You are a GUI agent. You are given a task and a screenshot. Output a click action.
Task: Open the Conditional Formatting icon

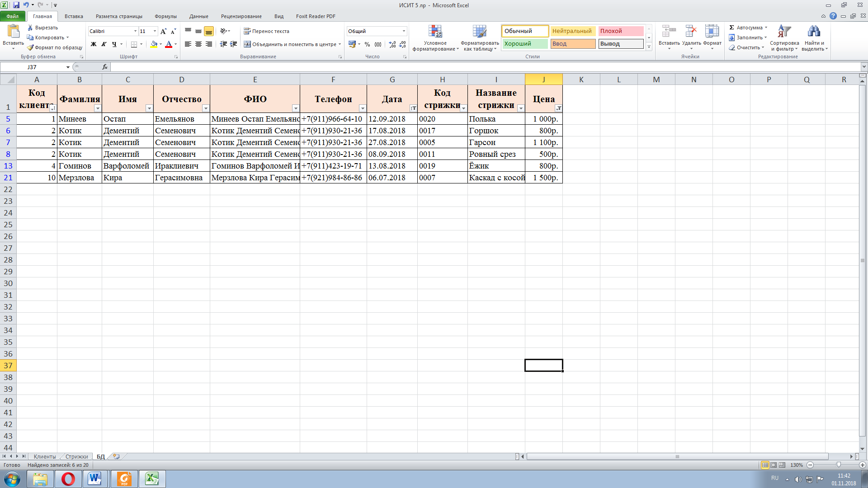435,32
